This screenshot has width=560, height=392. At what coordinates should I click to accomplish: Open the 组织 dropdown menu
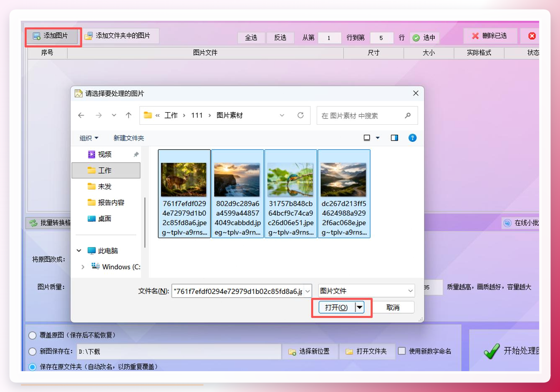[89, 138]
